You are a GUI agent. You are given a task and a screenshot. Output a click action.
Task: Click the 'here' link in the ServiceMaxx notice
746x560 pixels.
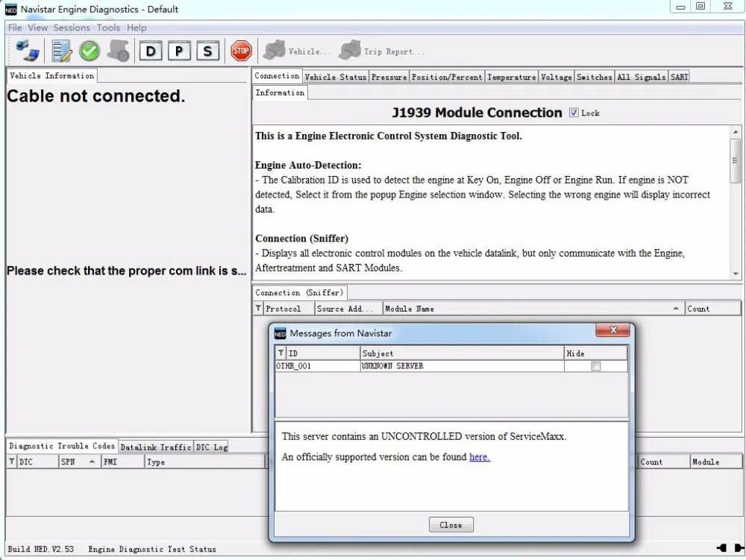click(479, 457)
